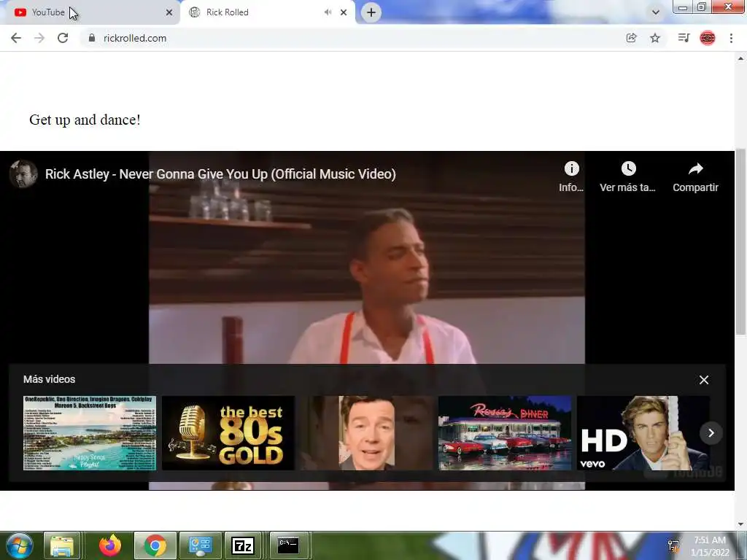Open the command prompt taskbar icon
Screen dimensions: 747x560
(x=287, y=545)
